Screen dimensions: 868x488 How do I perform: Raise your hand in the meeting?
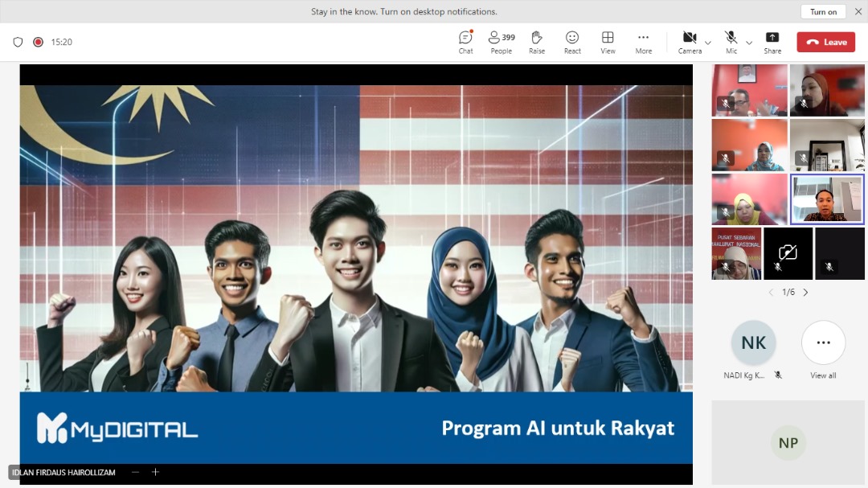click(537, 42)
